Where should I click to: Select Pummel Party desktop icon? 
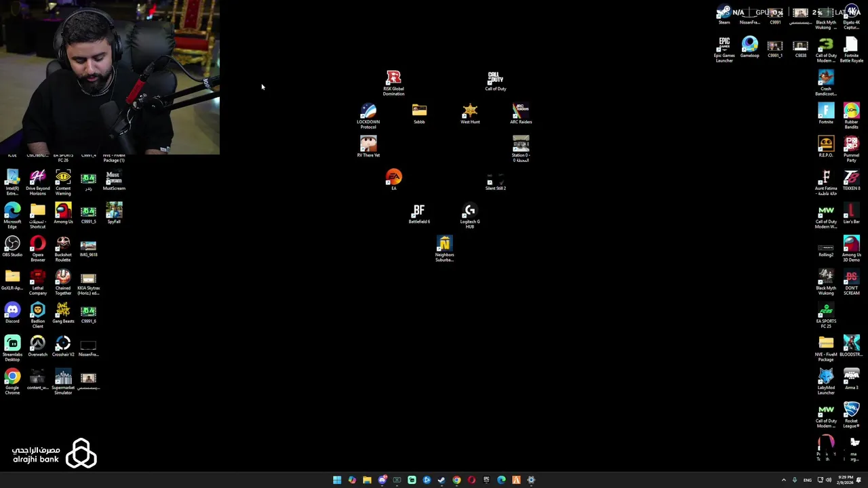(x=851, y=149)
